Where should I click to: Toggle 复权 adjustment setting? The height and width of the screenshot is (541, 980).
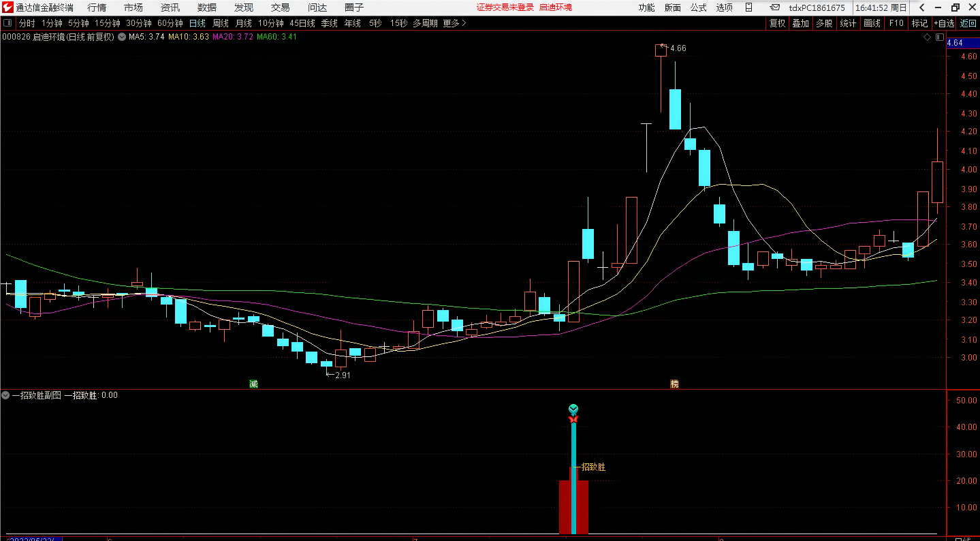777,23
